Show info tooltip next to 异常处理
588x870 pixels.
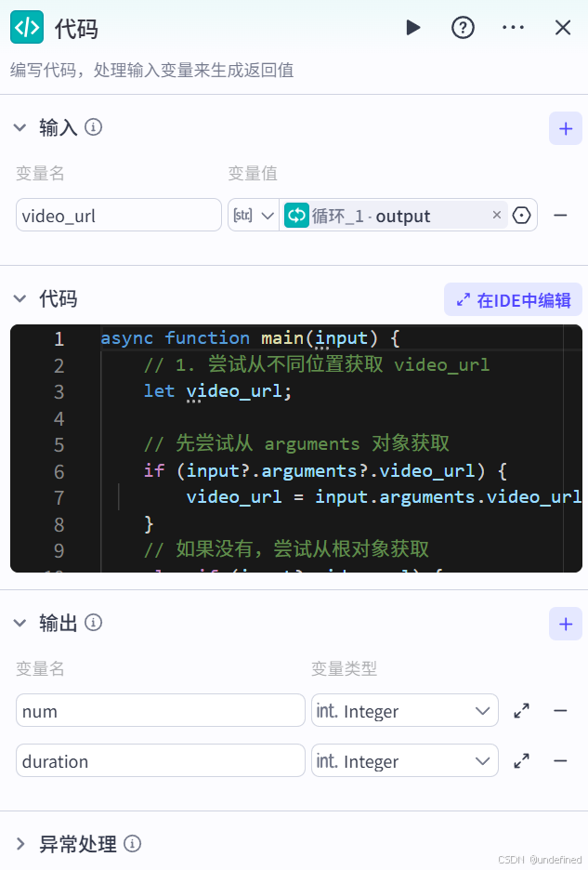point(132,844)
